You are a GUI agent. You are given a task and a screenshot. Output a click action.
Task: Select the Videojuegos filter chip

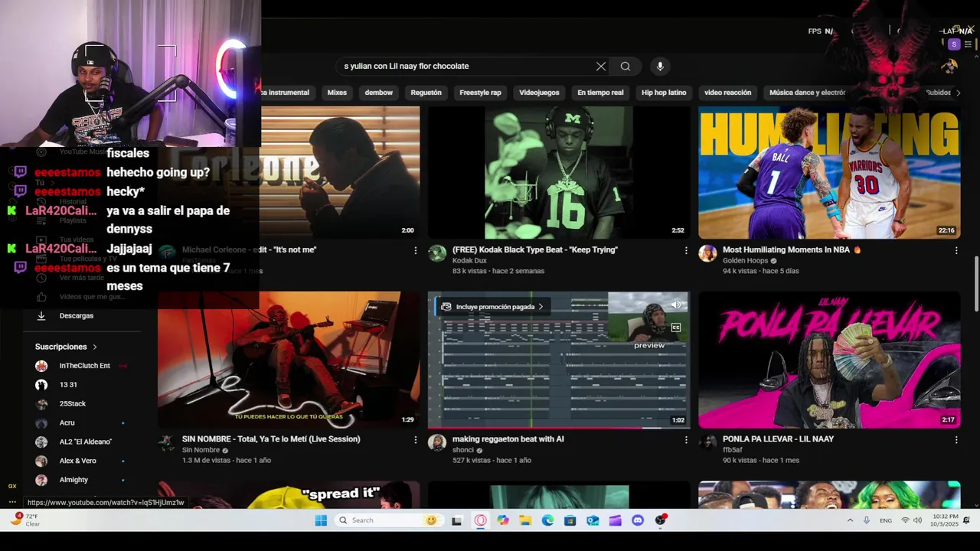coord(539,93)
